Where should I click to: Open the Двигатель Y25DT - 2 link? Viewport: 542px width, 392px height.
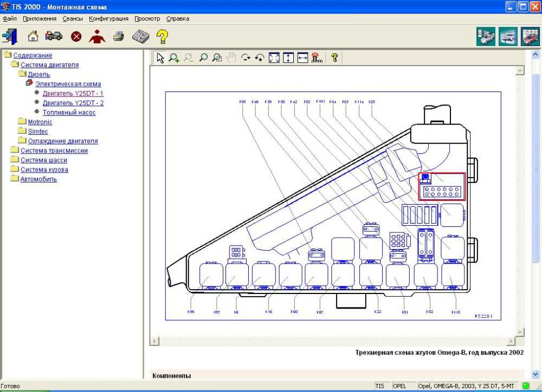[73, 103]
